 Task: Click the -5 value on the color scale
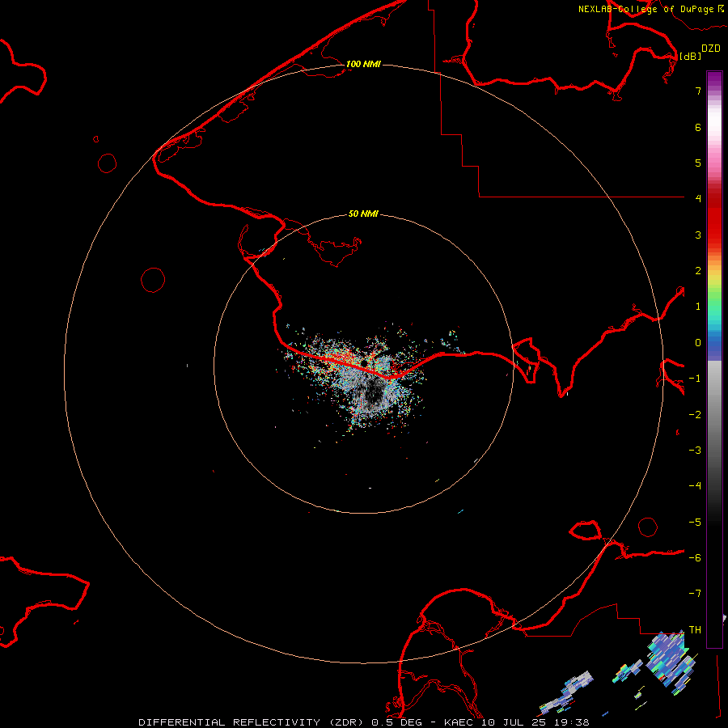[695, 523]
